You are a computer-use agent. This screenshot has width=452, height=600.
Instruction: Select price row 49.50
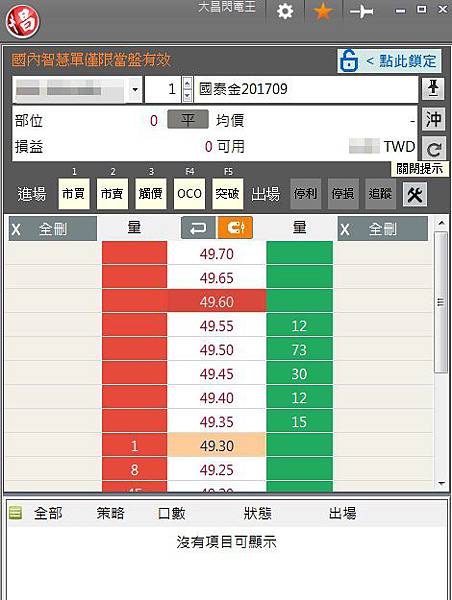click(x=217, y=350)
